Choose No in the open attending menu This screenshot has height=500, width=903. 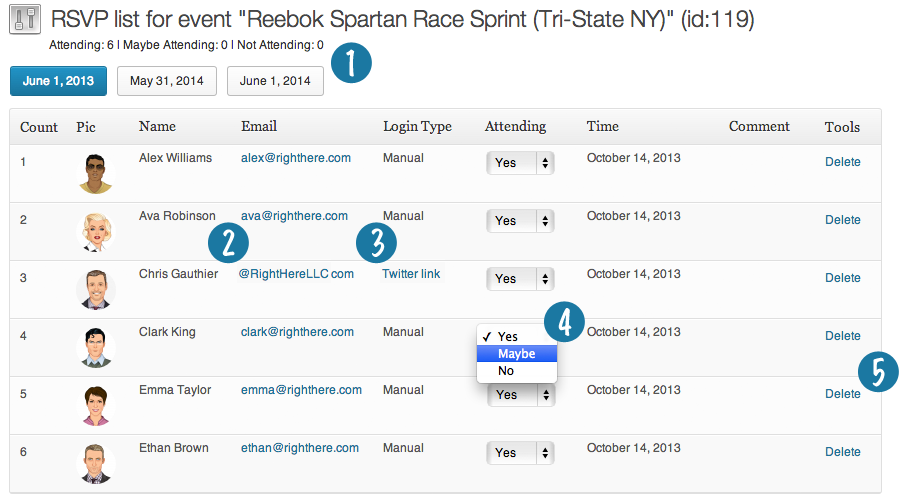(506, 371)
